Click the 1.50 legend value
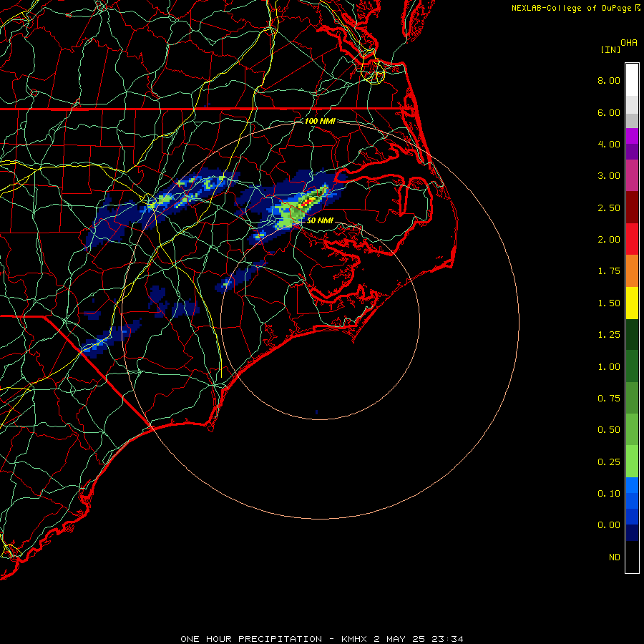This screenshot has width=644, height=644. tap(609, 303)
